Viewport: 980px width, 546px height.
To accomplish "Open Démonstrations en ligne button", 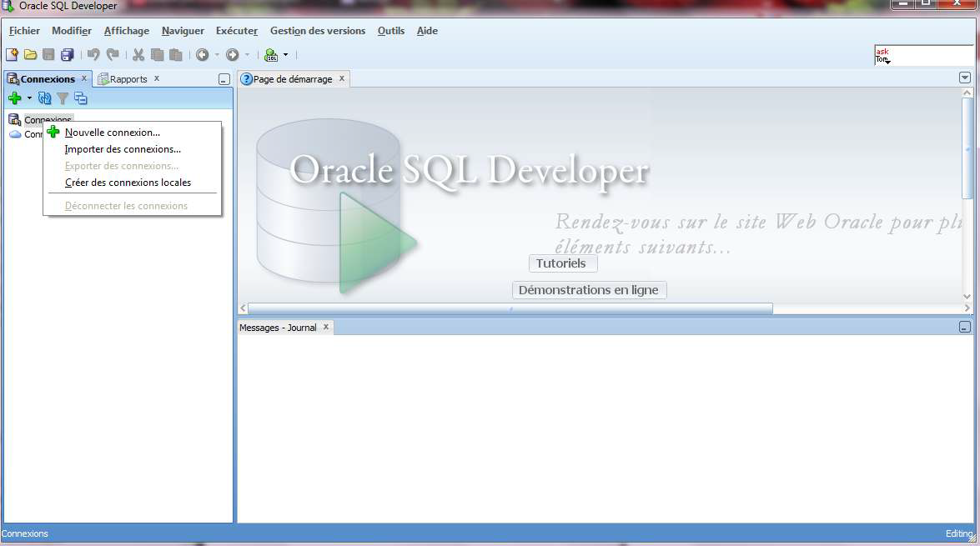I will [x=589, y=290].
